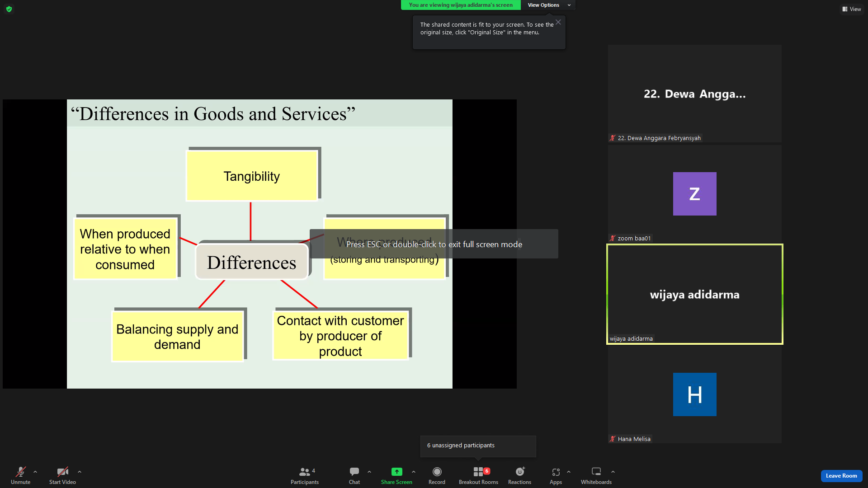Click the Differences center box on slide
Screen dimensions: 868x488
[x=252, y=262]
